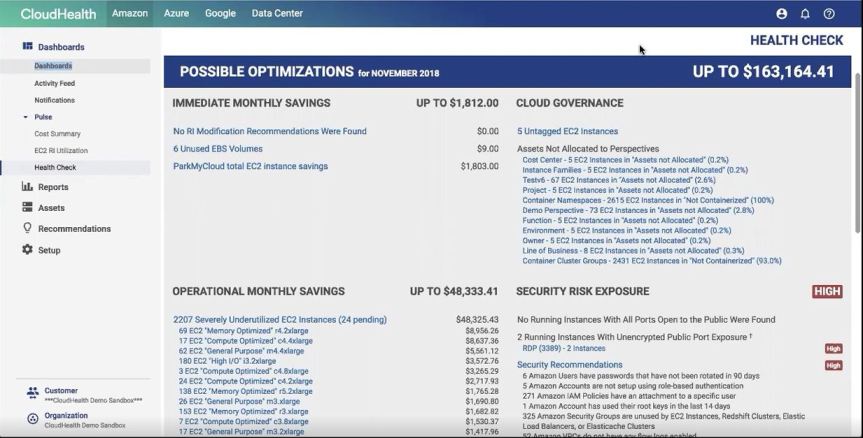
Task: Switch to the Azure tab
Action: [176, 14]
